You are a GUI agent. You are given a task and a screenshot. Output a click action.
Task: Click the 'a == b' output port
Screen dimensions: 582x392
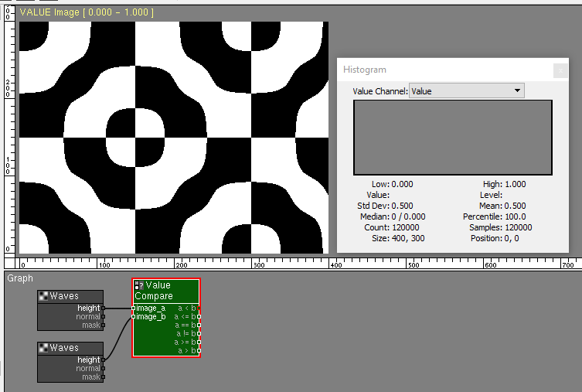point(199,326)
